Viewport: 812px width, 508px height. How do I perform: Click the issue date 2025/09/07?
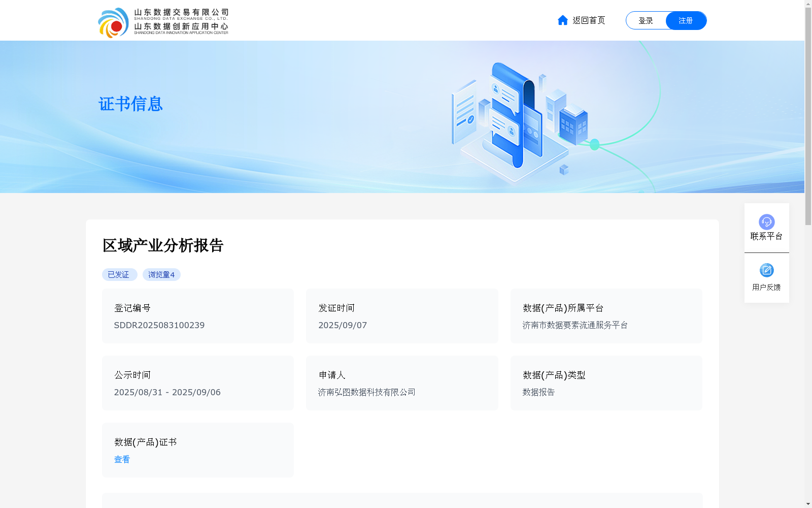click(343, 325)
